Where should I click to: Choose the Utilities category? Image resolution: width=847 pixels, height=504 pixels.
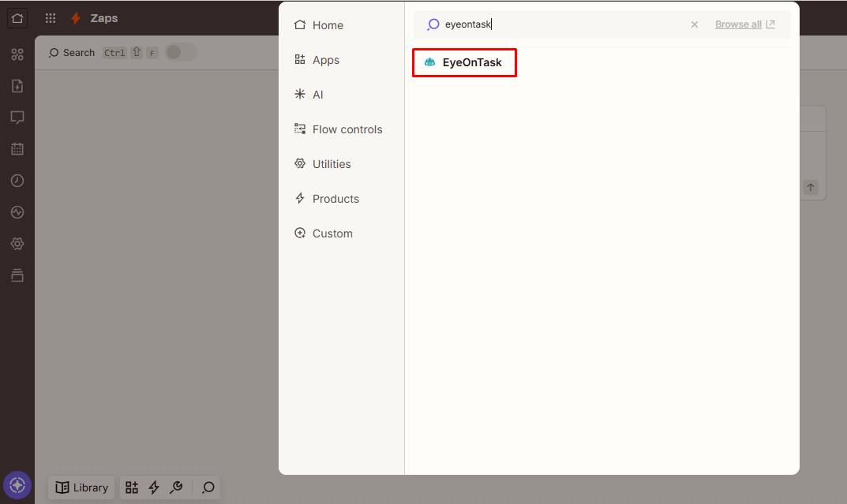tap(331, 164)
